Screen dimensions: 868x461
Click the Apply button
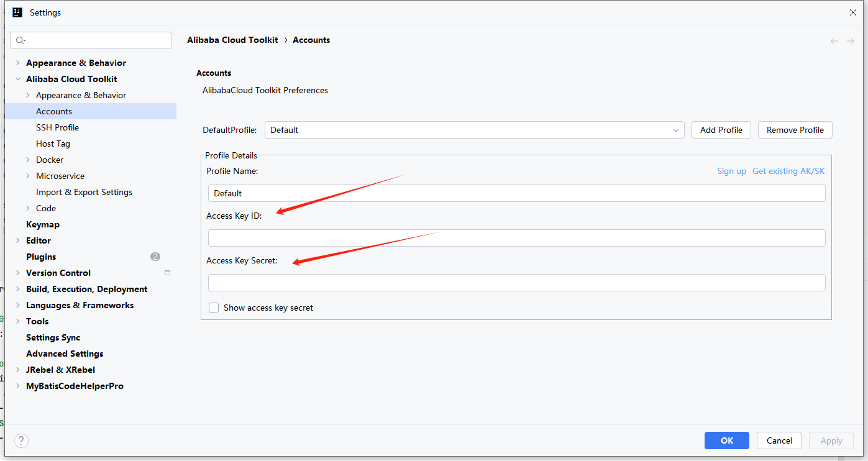click(831, 440)
